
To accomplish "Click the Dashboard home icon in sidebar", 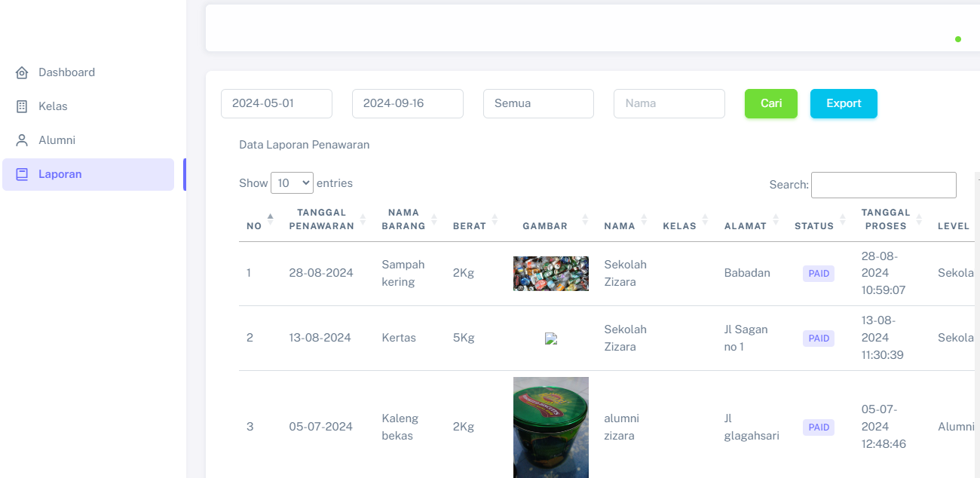I will (x=22, y=72).
